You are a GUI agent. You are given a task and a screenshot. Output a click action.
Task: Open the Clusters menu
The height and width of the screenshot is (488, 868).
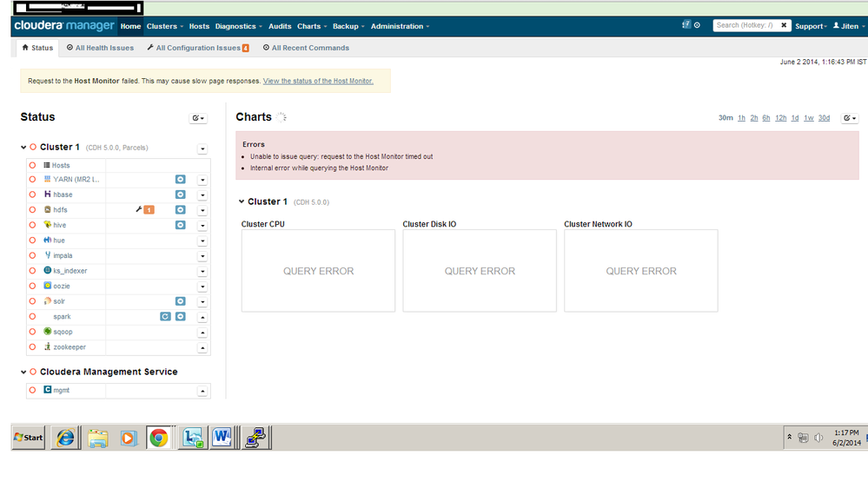click(x=164, y=26)
